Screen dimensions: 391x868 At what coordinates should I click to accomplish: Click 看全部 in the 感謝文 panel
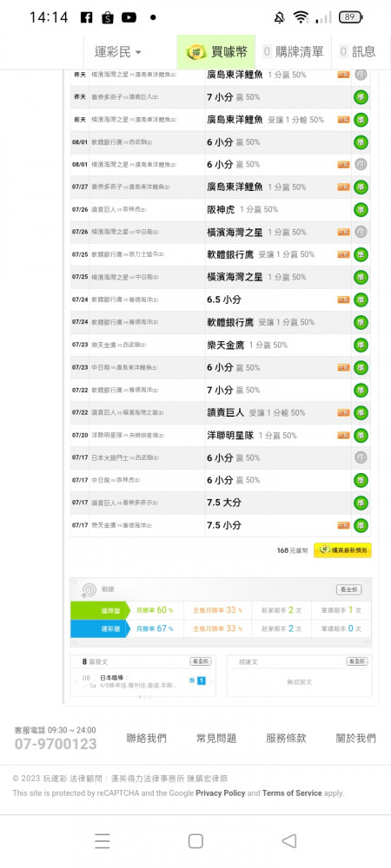pos(357,661)
